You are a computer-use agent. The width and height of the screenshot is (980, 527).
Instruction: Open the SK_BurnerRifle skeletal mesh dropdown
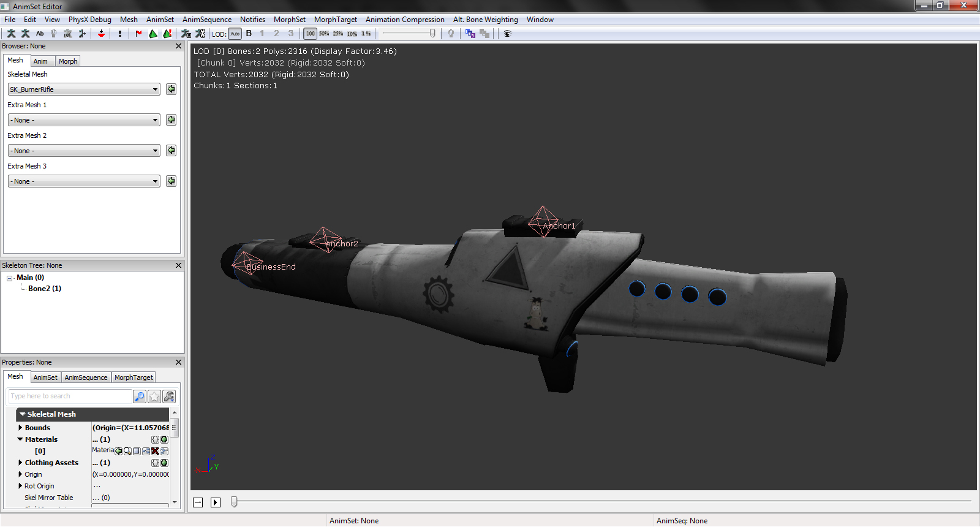[84, 89]
